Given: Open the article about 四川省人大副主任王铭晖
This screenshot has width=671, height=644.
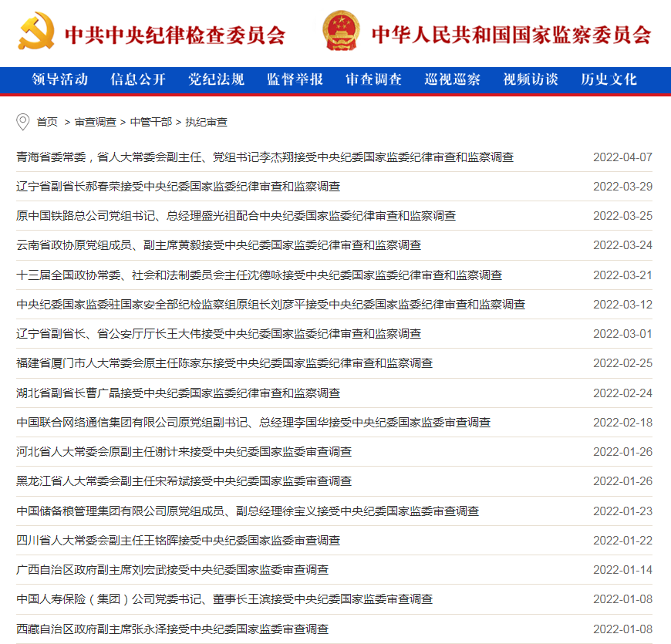Looking at the screenshot, I should 178,541.
